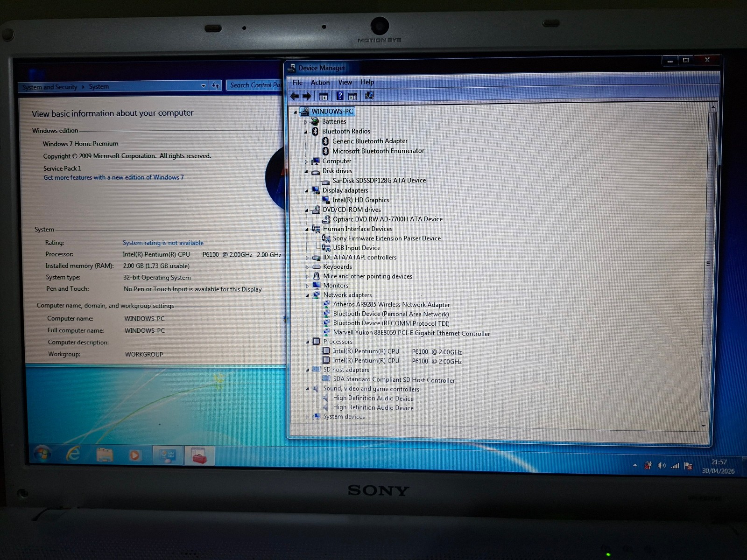Screen dimensions: 747x560
Task: Click the Search Control Panel field
Action: click(255, 85)
